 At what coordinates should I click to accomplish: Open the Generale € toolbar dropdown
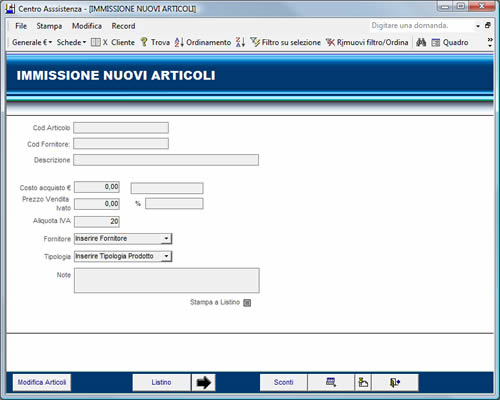click(x=32, y=42)
